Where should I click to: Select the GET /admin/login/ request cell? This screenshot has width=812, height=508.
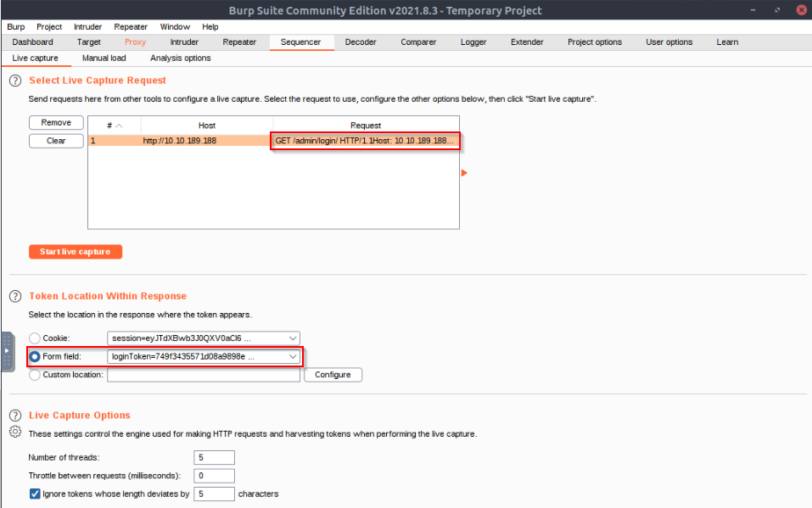[x=365, y=141]
